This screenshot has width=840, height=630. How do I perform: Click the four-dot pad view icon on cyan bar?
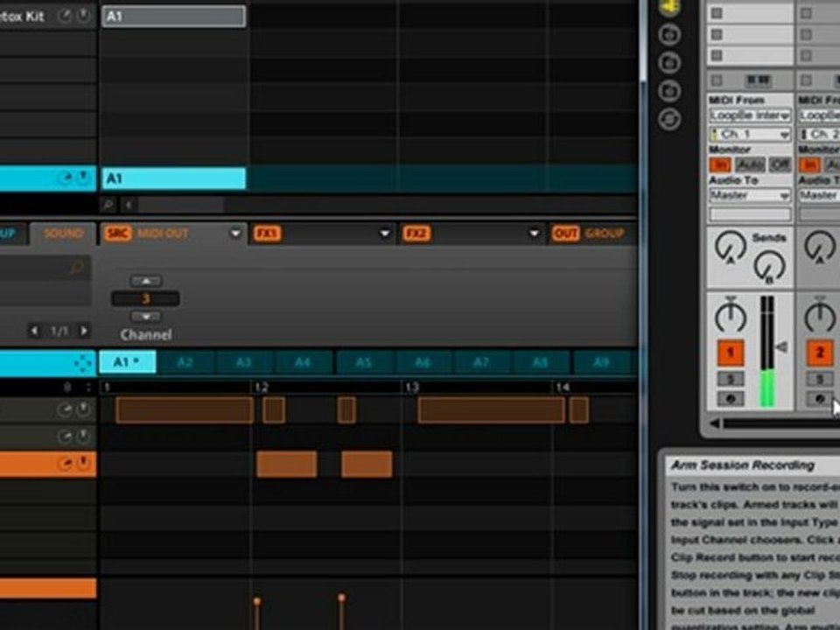(x=82, y=363)
